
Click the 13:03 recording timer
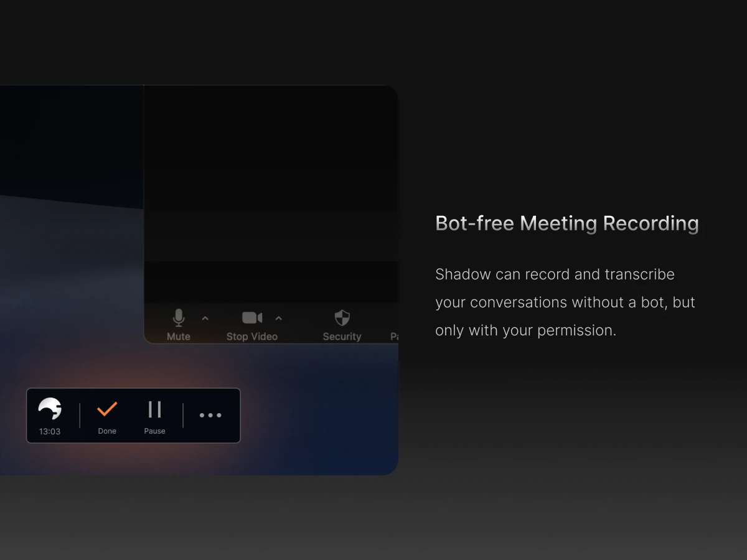(x=50, y=431)
